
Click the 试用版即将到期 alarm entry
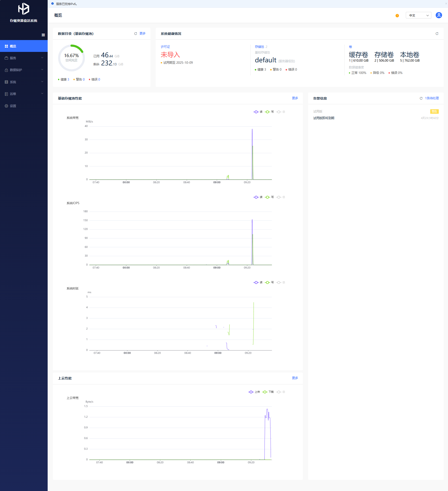pyautogui.click(x=324, y=118)
